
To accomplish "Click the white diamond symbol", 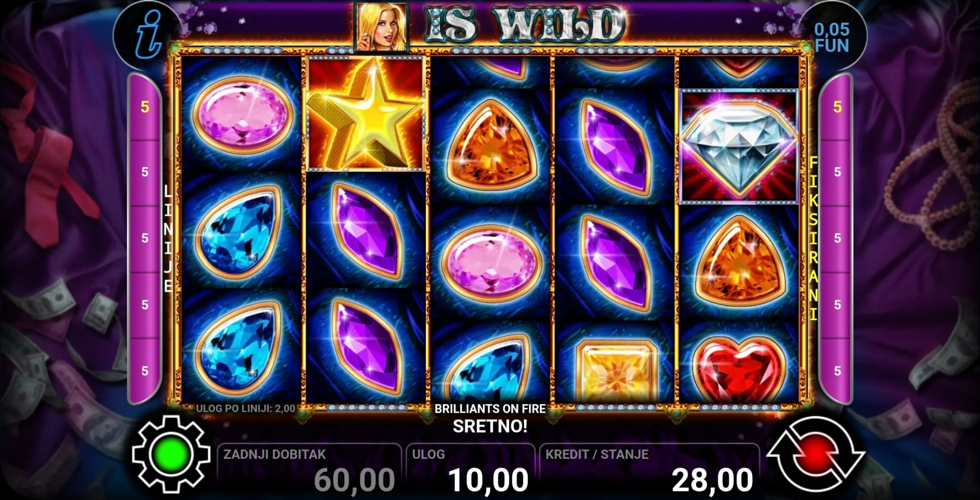I will coord(739,146).
